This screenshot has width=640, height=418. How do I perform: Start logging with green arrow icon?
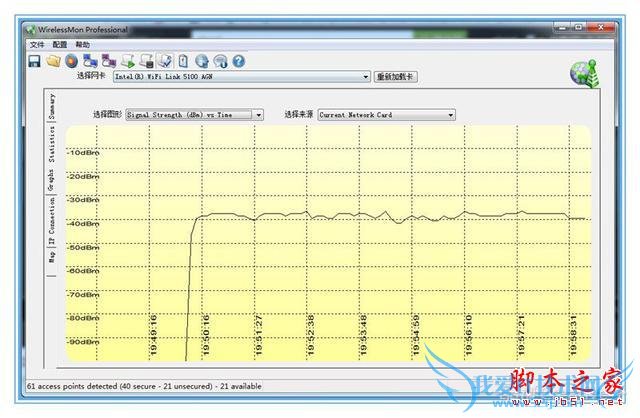click(128, 61)
